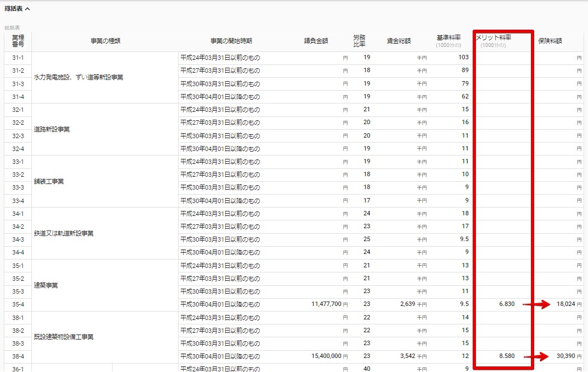Click row number 38-4
This screenshot has height=372, width=588.
(18, 357)
